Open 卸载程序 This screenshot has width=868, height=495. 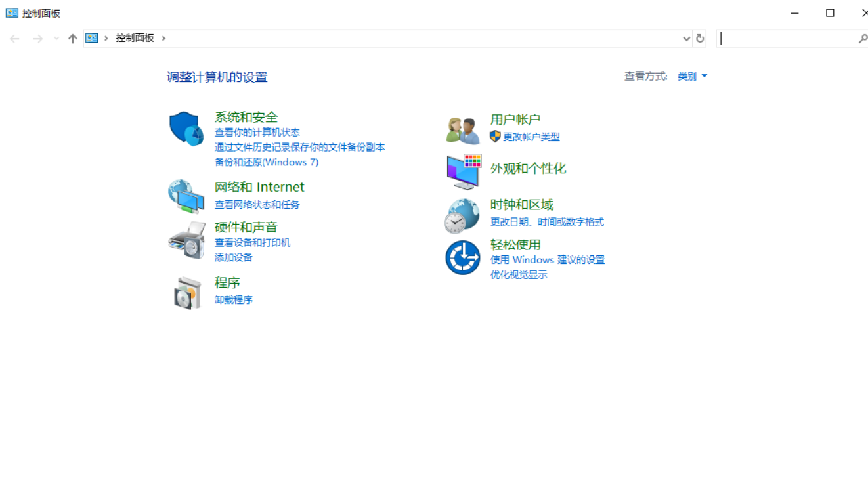232,299
